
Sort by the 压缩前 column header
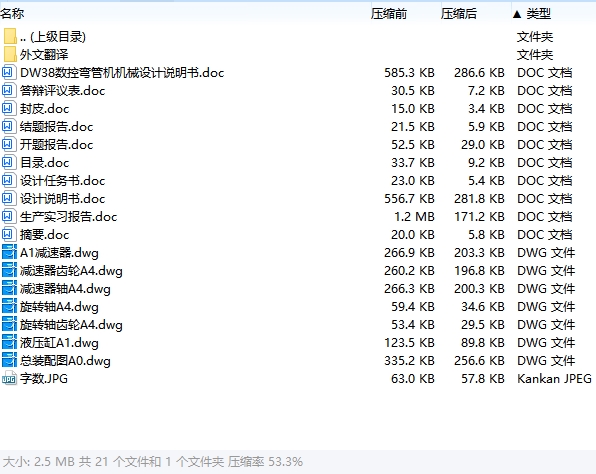389,14
